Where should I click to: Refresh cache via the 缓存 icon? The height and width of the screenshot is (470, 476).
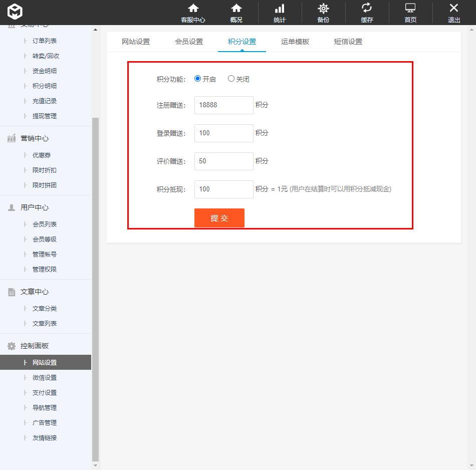(366, 13)
